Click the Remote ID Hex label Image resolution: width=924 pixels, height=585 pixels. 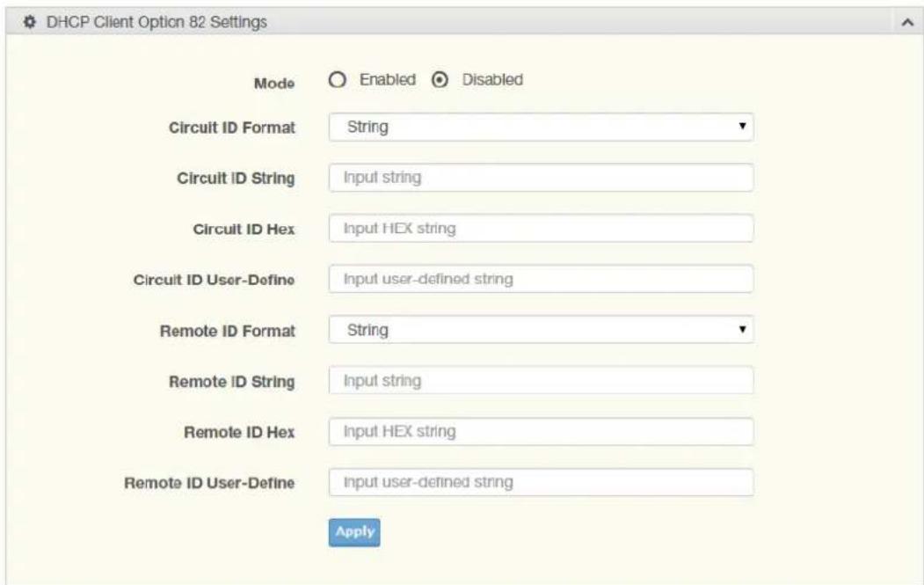(x=239, y=432)
